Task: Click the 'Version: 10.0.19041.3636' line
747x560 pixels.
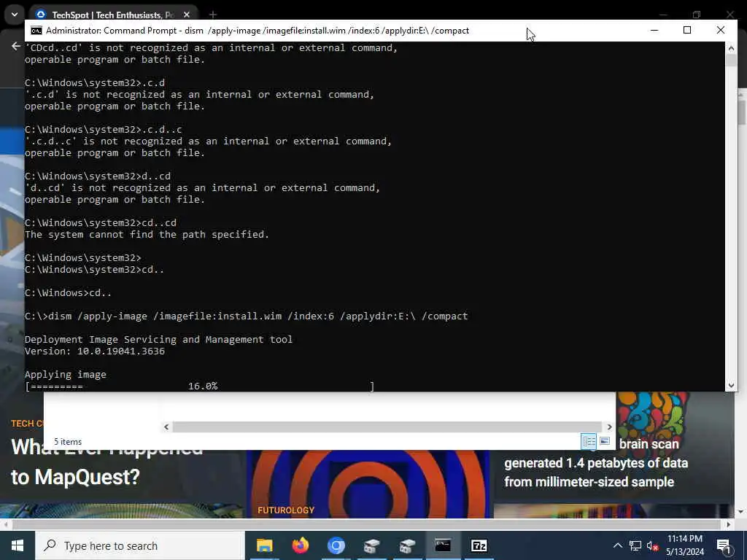Action: [x=95, y=351]
